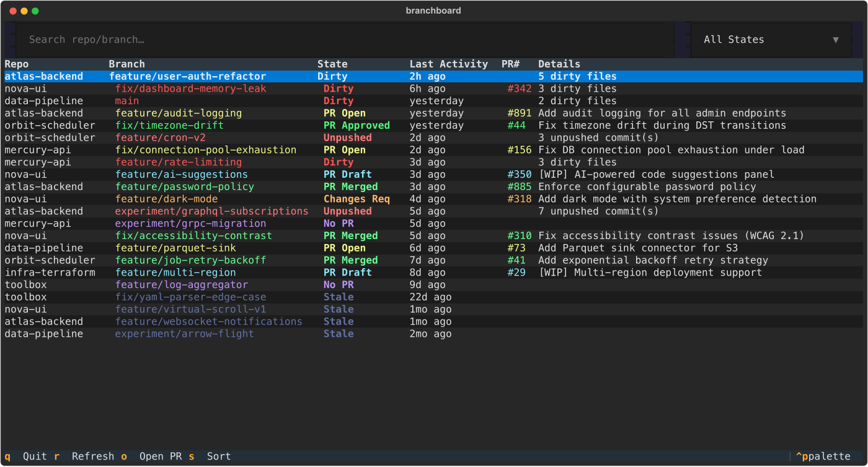Sort by the Repo column header

[x=17, y=64]
